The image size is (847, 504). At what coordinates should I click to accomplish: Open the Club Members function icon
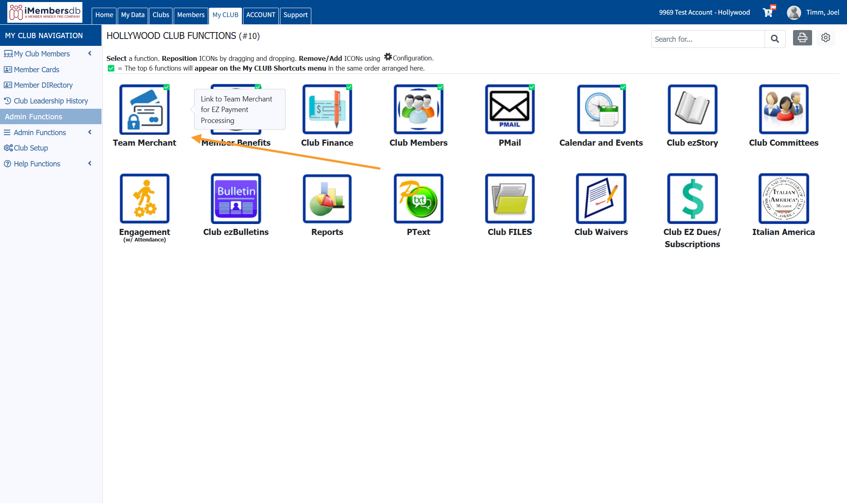point(418,110)
